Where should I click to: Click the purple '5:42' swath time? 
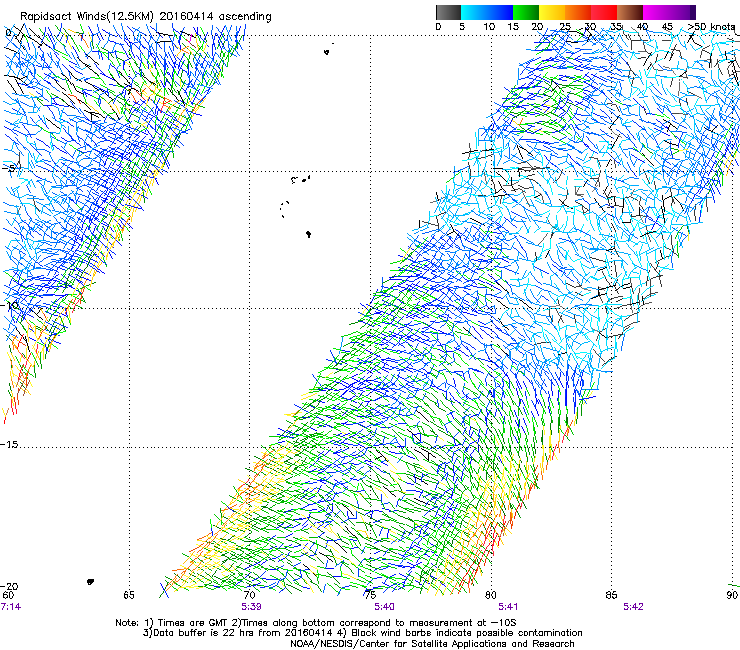[633, 607]
